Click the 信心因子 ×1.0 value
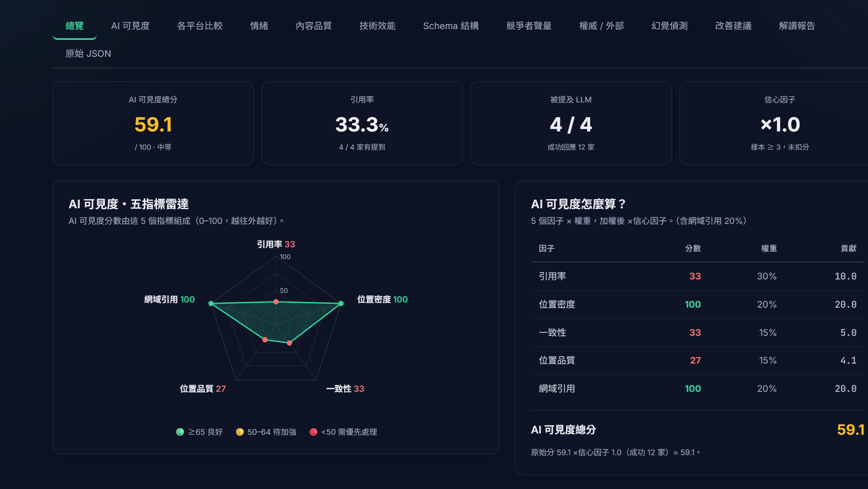Image resolution: width=868 pixels, height=489 pixels. coord(780,125)
